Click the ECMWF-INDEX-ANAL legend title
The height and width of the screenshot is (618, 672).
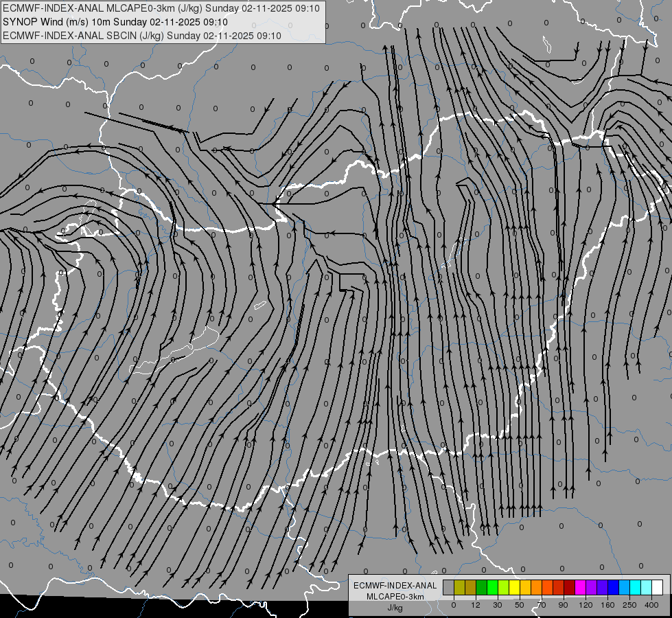(395, 586)
